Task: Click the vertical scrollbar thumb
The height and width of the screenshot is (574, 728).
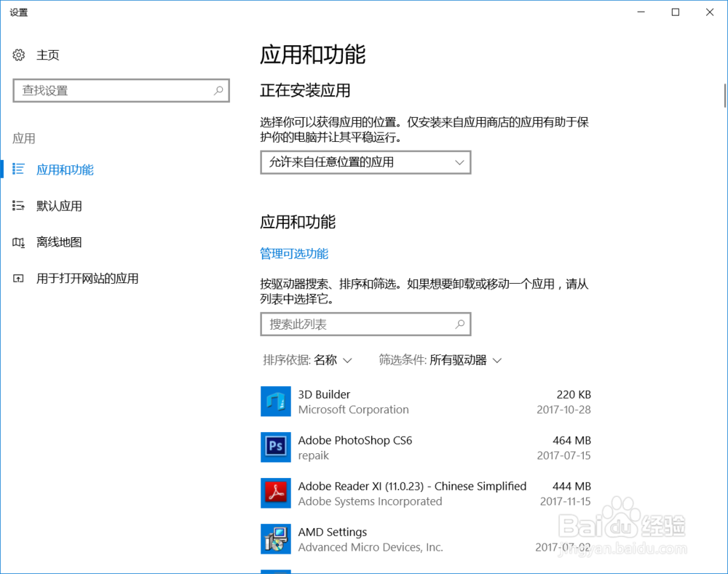Action: pos(725,95)
